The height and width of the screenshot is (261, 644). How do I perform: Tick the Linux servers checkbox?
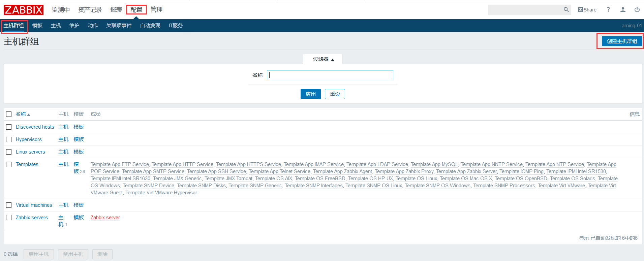pyautogui.click(x=9, y=152)
